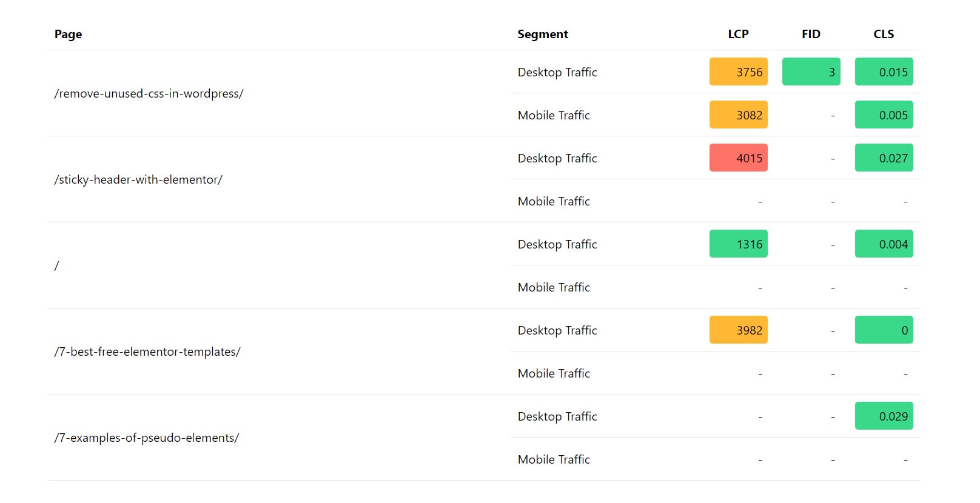Click the orange 3982 LCP badge
The image size is (980, 503).
pos(739,330)
